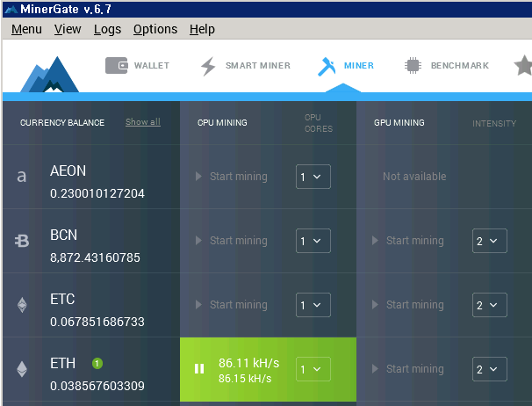Open ETC CPU cores dropdown
This screenshot has height=406, width=532.
tap(313, 305)
